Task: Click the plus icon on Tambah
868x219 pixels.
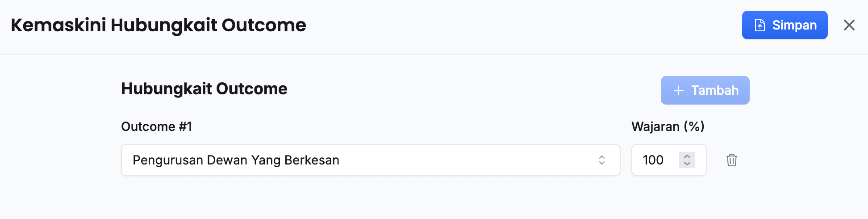Action: pos(679,90)
